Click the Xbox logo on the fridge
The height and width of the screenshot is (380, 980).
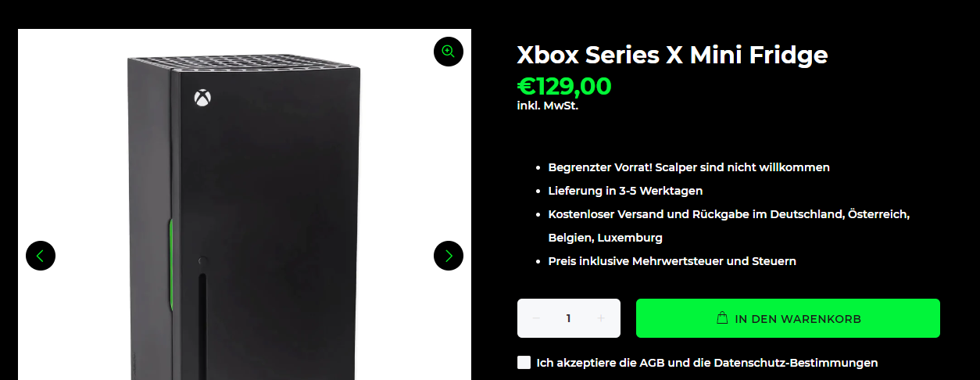click(202, 98)
